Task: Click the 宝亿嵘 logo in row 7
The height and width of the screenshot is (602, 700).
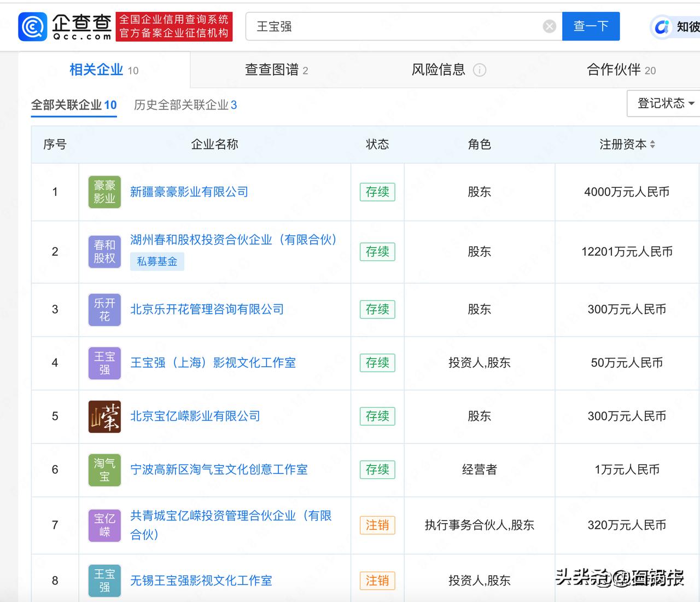Action: 104,525
